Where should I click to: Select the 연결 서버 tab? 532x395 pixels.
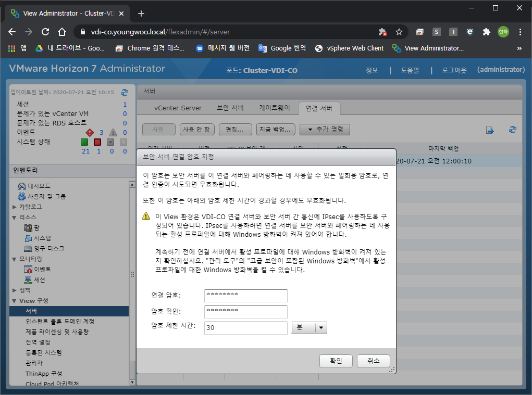(x=319, y=108)
